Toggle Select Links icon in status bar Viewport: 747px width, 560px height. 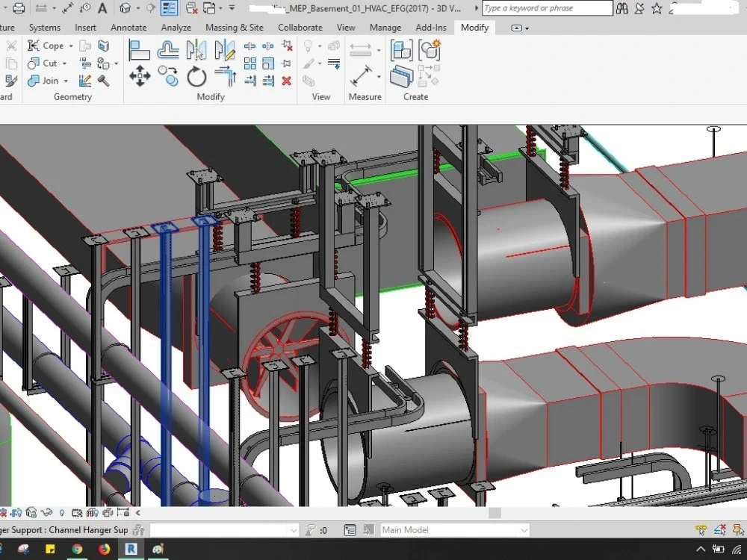click(701, 529)
